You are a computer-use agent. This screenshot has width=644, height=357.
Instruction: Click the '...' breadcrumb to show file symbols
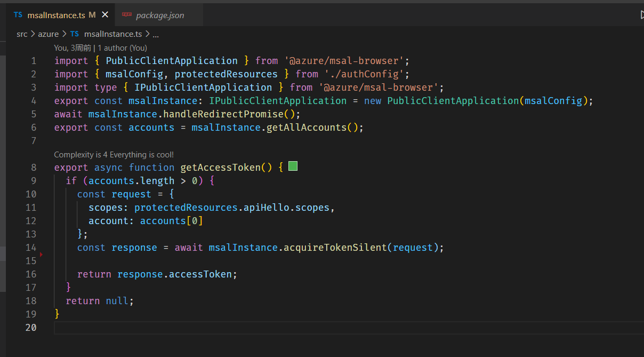[x=155, y=34]
